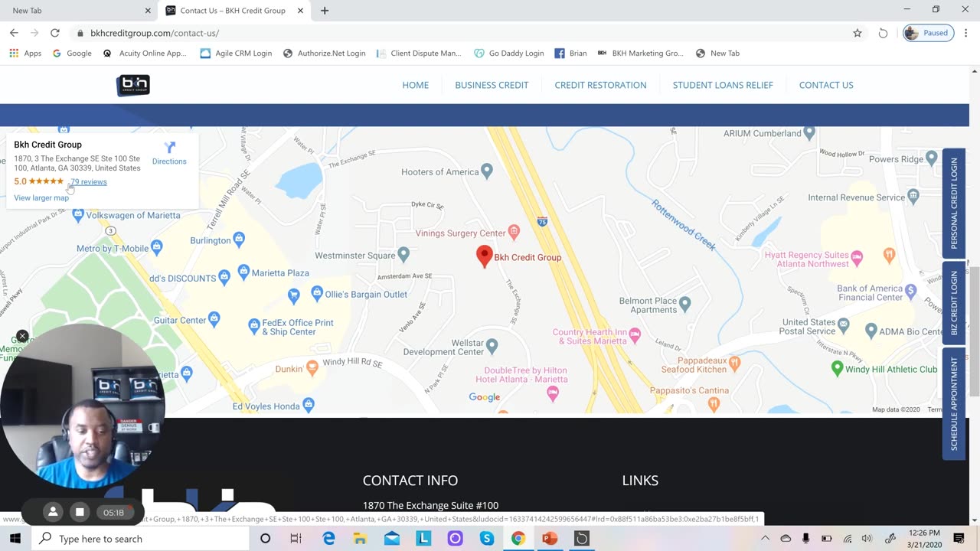Click Wellstar Development Center marker

point(492,345)
